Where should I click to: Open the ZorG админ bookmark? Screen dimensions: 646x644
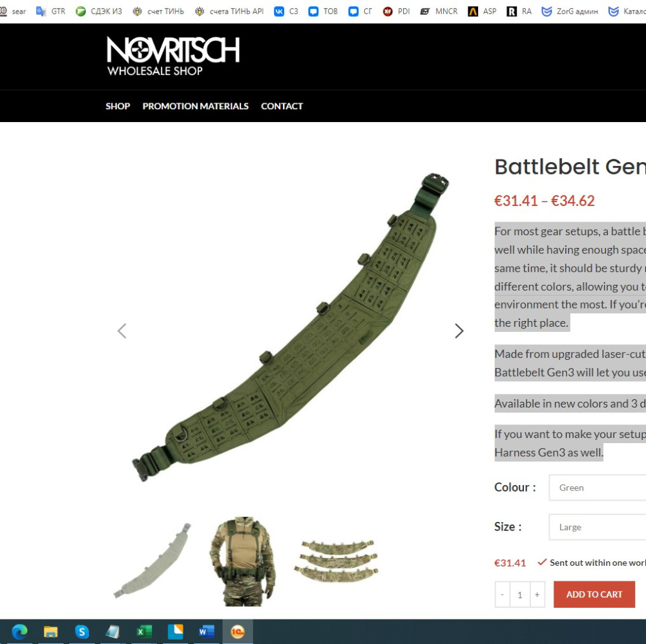coord(570,11)
